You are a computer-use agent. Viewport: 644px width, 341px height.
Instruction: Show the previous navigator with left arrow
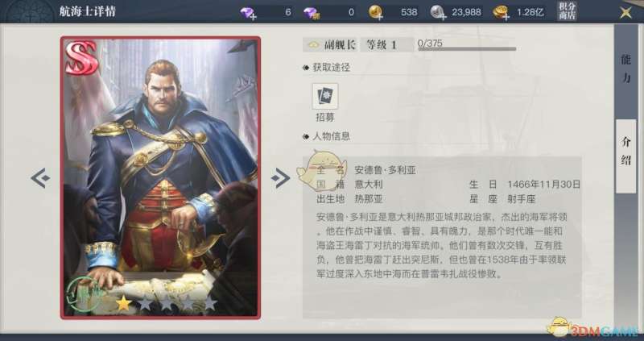[x=40, y=178]
